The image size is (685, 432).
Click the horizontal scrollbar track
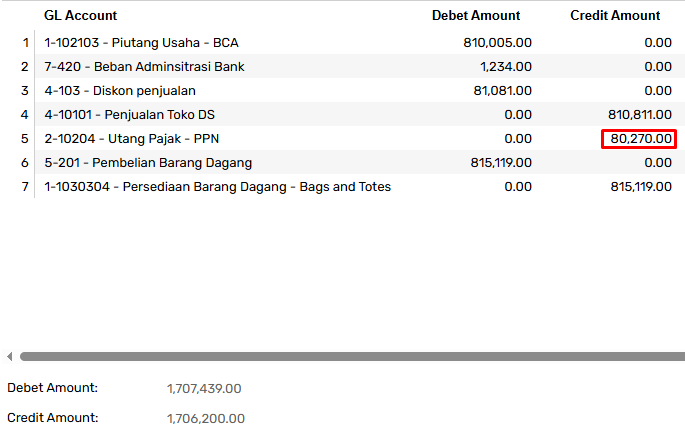(x=352, y=356)
